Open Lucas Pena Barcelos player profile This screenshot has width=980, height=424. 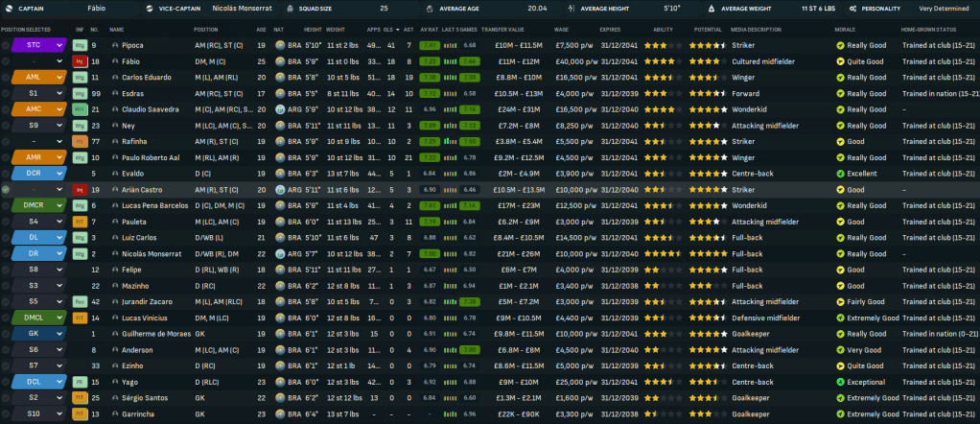[x=154, y=205]
